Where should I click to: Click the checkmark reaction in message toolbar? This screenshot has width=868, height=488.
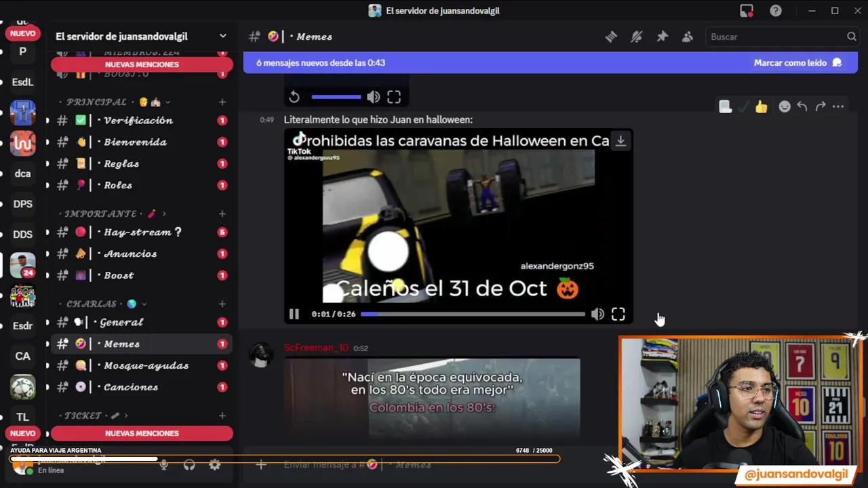(x=744, y=106)
